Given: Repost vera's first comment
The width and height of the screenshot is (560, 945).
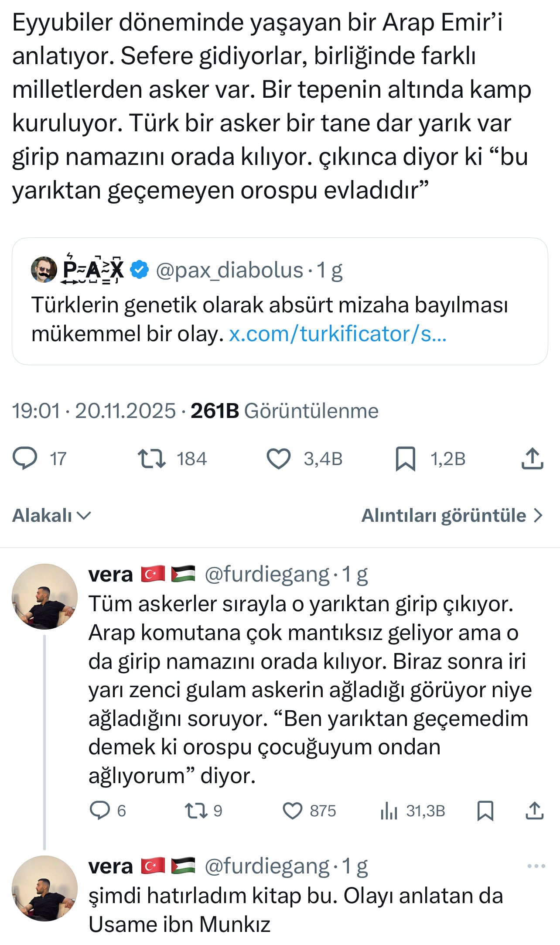Looking at the screenshot, I should click(x=196, y=811).
